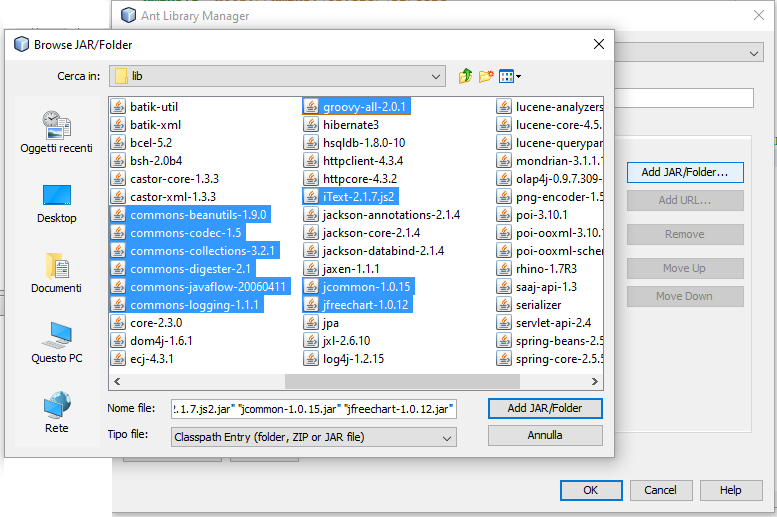The height and width of the screenshot is (517, 777).
Task: Select jar icon of httpclient-4.3.4
Action: point(311,161)
